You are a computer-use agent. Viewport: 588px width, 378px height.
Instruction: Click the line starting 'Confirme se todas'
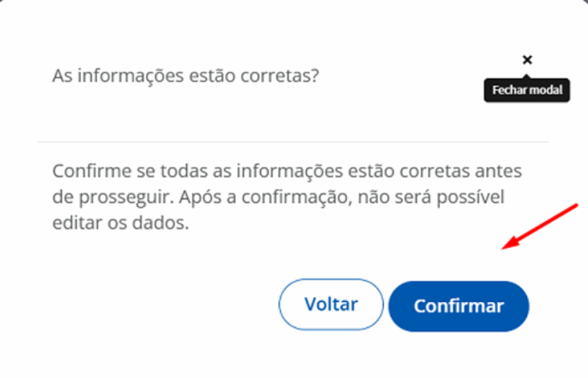pyautogui.click(x=287, y=172)
